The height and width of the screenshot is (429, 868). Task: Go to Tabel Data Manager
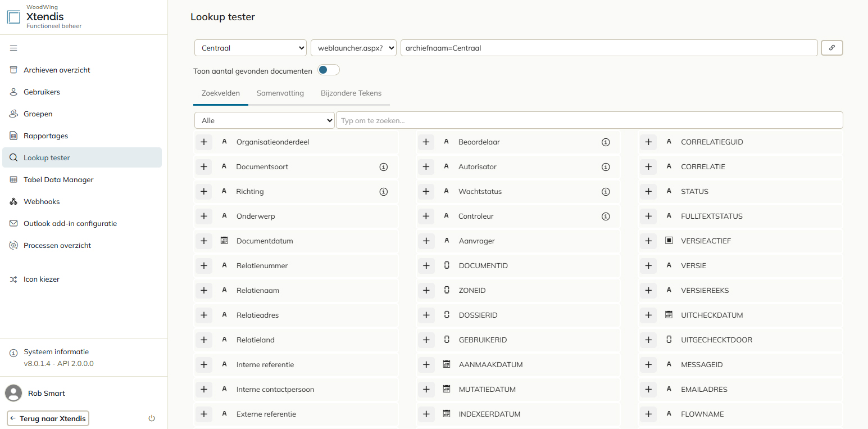(x=82, y=180)
